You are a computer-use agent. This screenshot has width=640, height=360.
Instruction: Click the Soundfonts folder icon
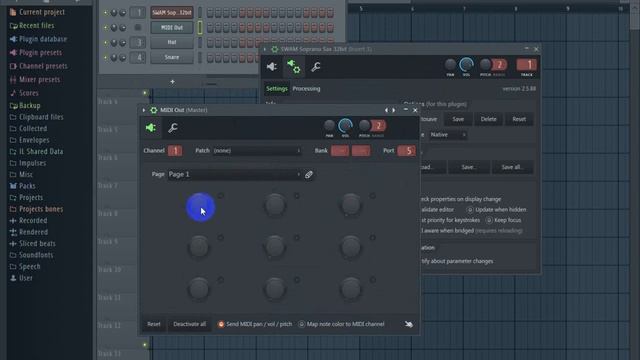pyautogui.click(x=13, y=255)
